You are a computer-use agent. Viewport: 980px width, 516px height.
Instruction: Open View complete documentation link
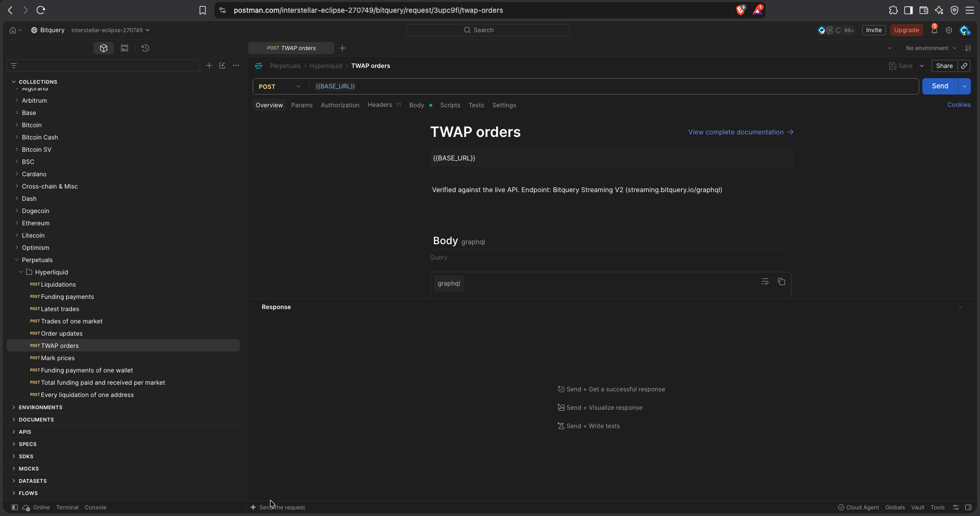(741, 132)
